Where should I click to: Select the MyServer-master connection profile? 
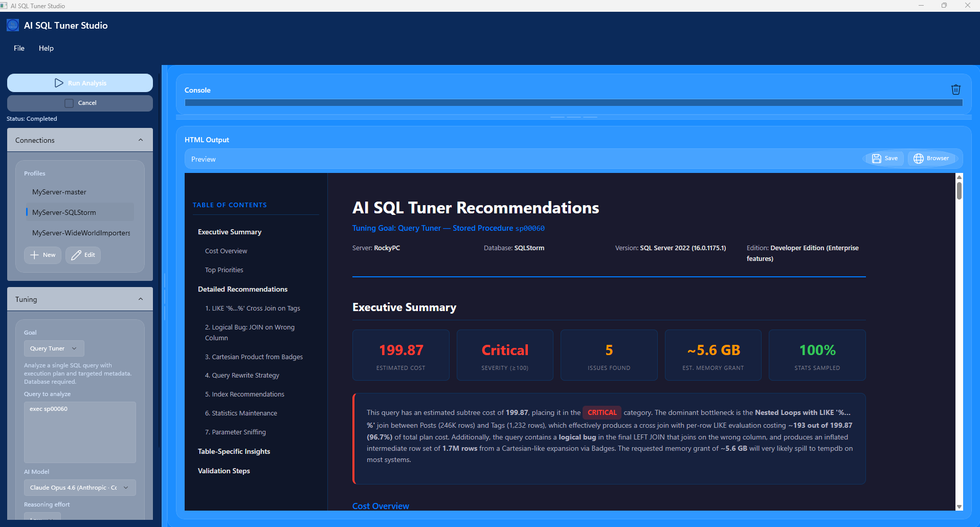click(59, 192)
